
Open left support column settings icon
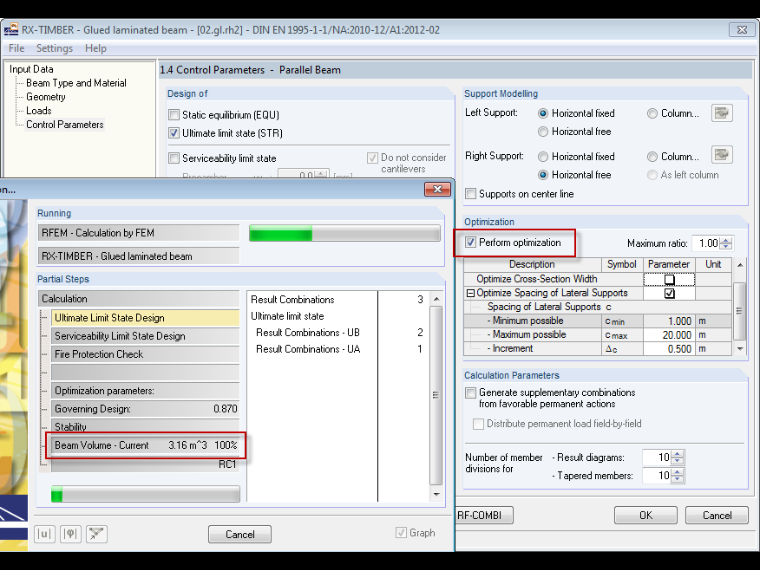(722, 113)
